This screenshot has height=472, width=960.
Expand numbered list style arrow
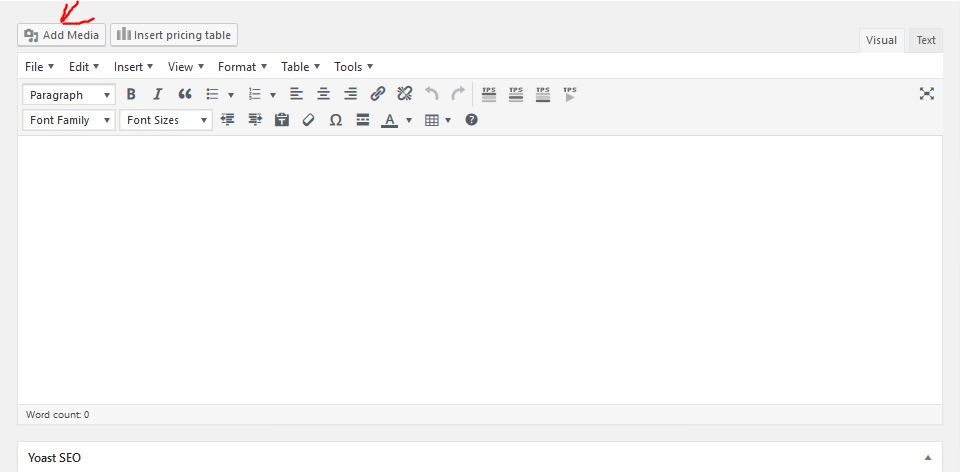tap(273, 95)
